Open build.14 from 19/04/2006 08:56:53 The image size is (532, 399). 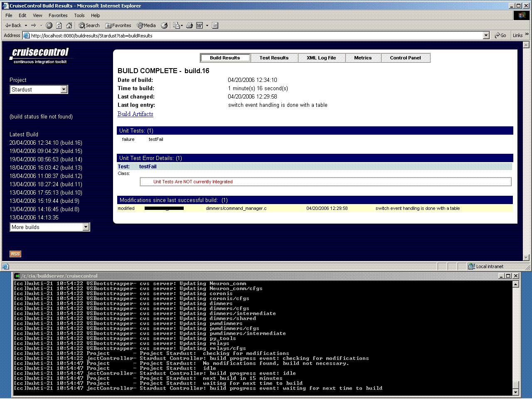pyautogui.click(x=46, y=159)
